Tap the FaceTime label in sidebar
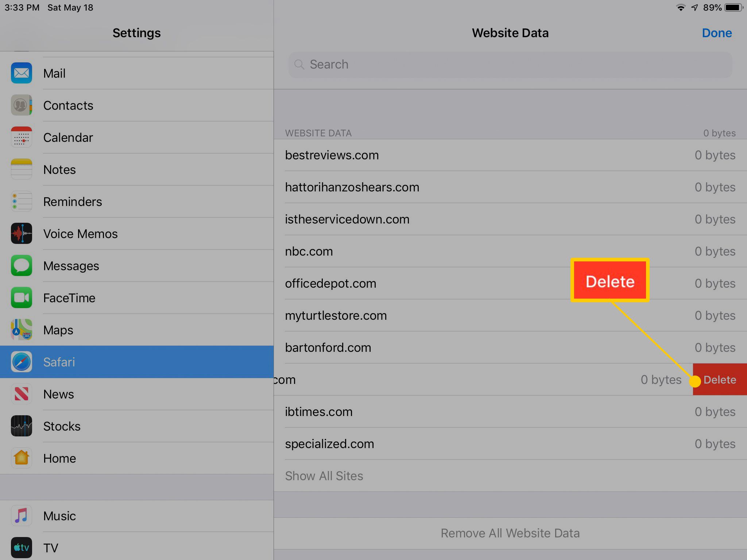Image resolution: width=747 pixels, height=560 pixels. click(69, 298)
